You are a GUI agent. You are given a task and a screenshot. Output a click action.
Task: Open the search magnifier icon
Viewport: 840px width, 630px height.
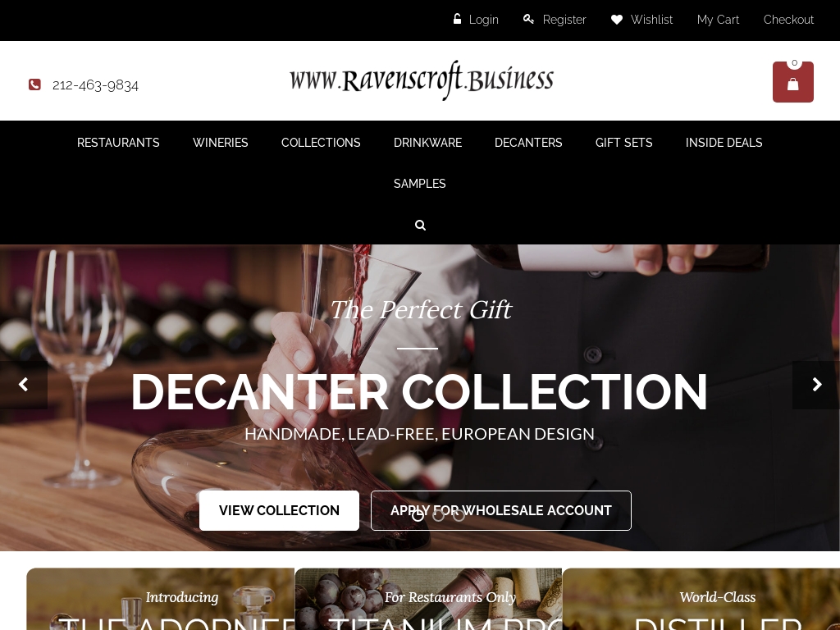point(421,226)
